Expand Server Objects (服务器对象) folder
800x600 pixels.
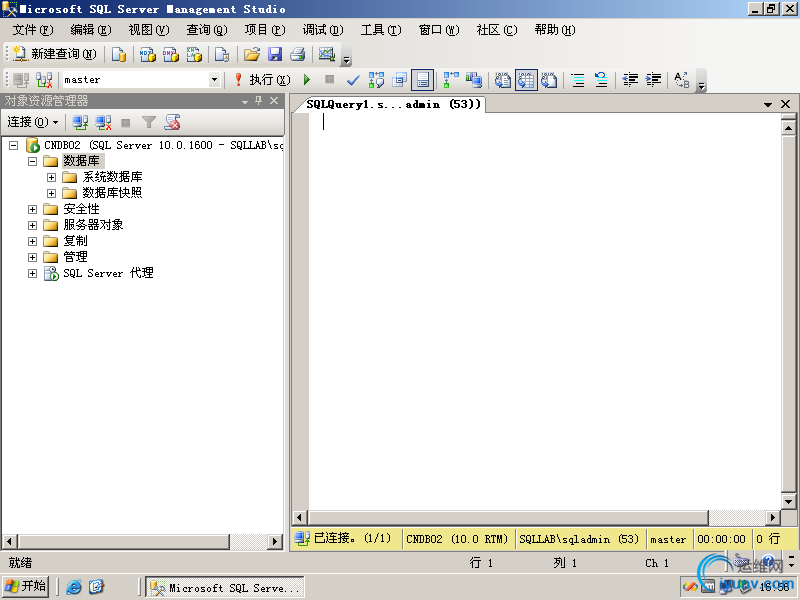(x=33, y=226)
